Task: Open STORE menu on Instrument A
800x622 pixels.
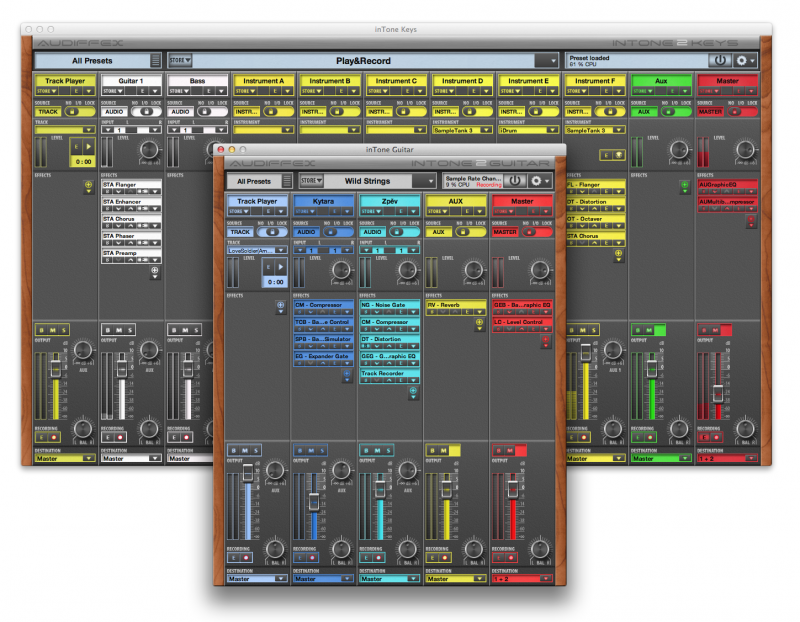Action: [x=245, y=91]
